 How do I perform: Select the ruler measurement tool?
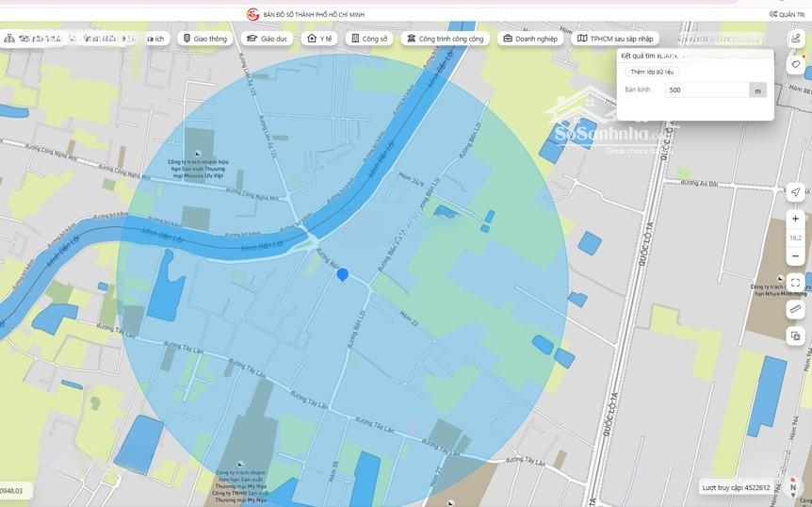click(x=795, y=309)
